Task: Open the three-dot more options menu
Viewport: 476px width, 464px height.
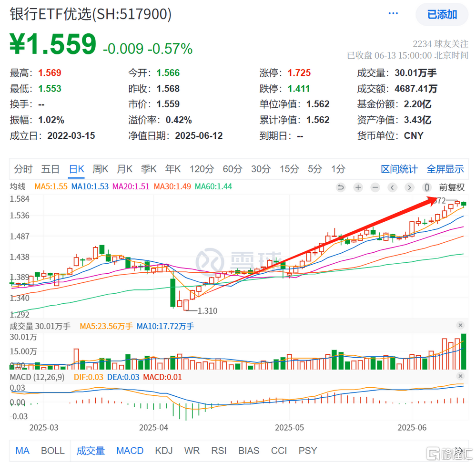Action: (393, 13)
